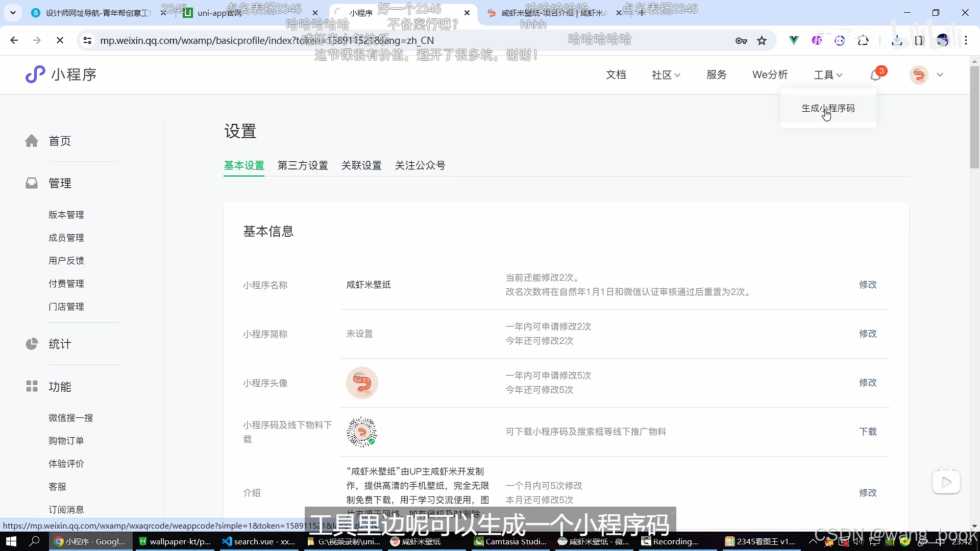Click the browser back arrow
The image size is (980, 551).
(14, 40)
